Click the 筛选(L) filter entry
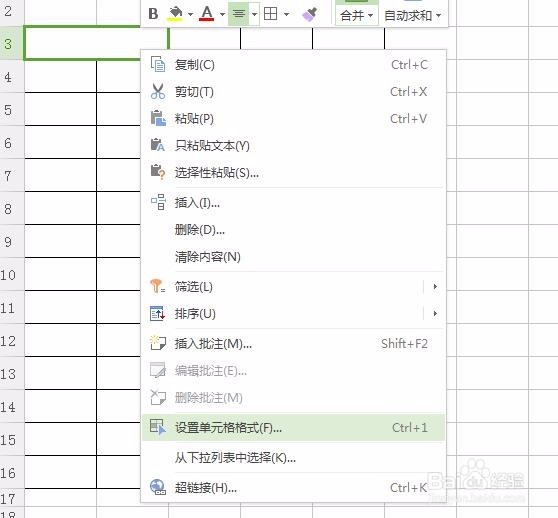Image resolution: width=558 pixels, height=518 pixels. 293,286
